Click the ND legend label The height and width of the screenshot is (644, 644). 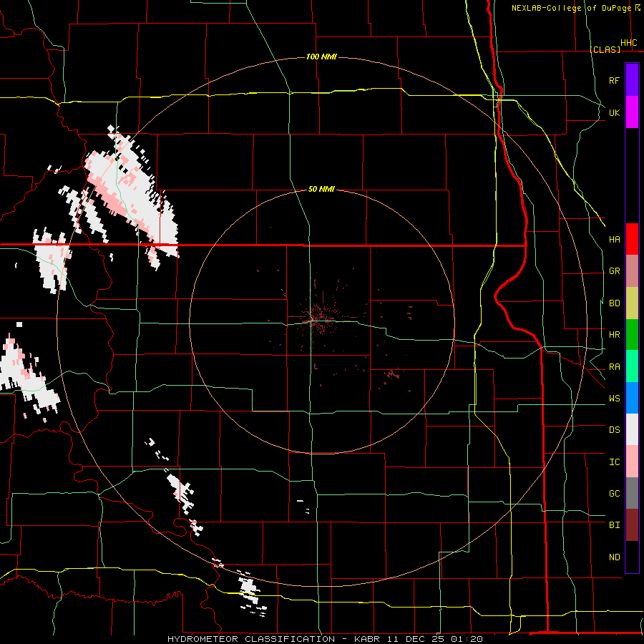coord(615,557)
